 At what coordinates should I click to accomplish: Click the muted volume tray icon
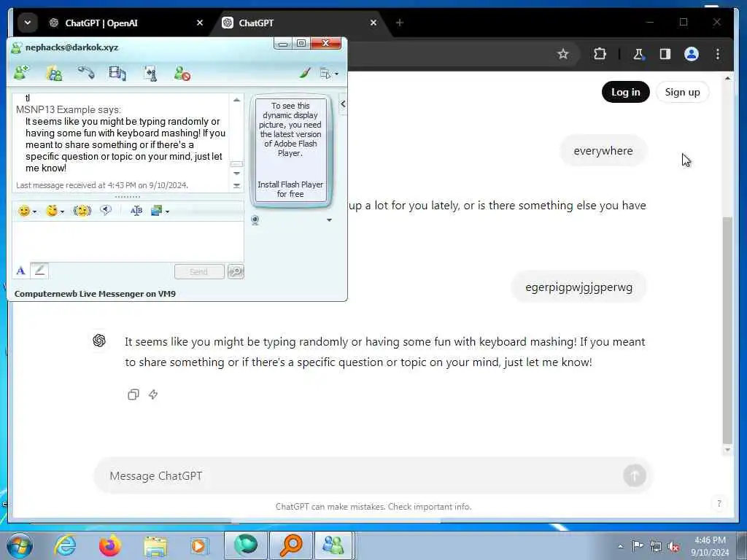[x=673, y=546]
